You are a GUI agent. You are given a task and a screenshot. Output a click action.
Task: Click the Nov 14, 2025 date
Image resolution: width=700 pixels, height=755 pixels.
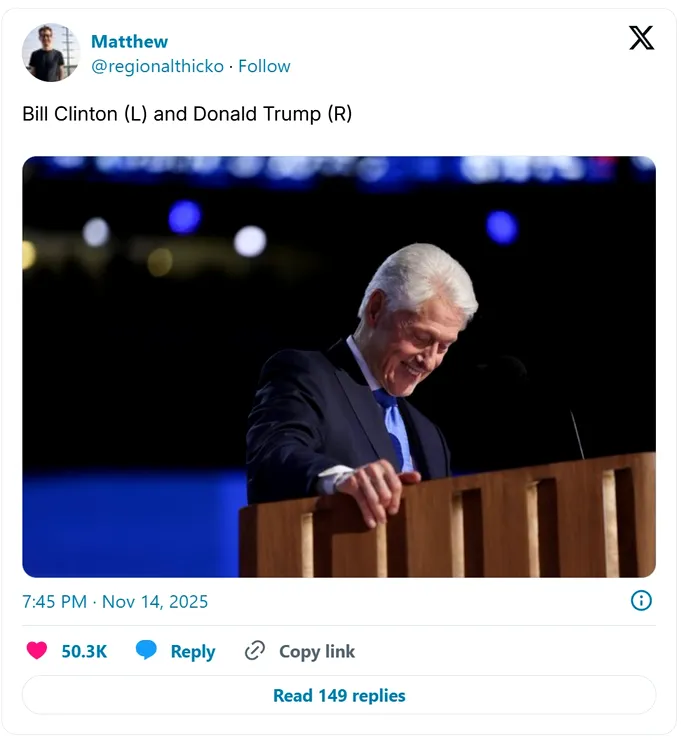[154, 602]
